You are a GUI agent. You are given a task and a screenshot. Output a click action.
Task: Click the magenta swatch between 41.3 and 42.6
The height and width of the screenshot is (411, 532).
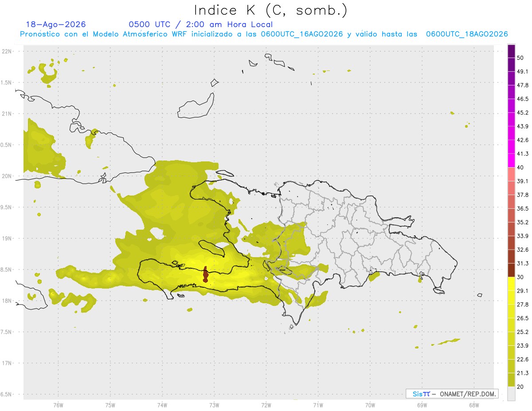(x=512, y=147)
